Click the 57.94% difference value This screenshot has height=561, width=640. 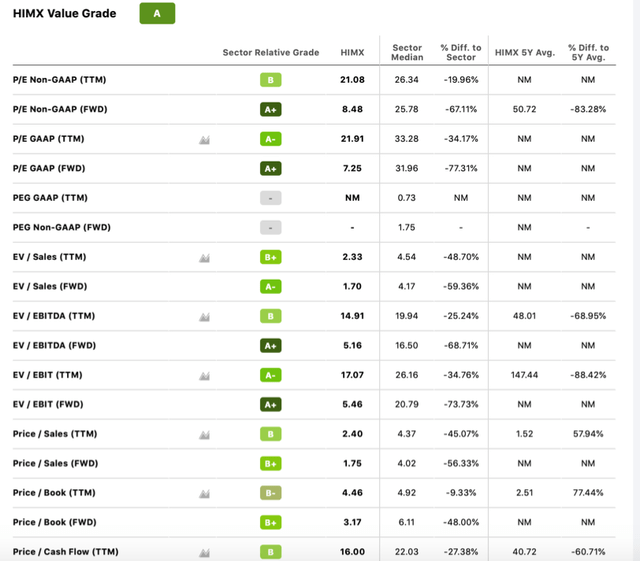pos(588,434)
